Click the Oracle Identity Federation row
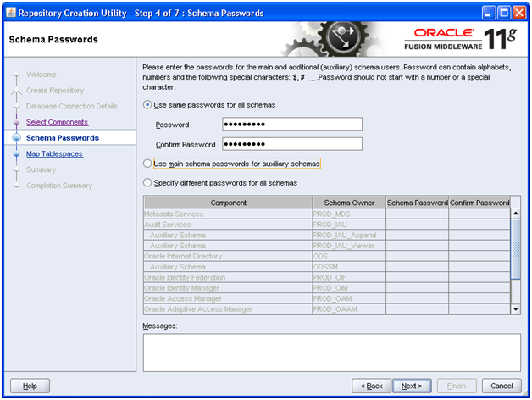Image resolution: width=532 pixels, height=400 pixels. [x=327, y=277]
